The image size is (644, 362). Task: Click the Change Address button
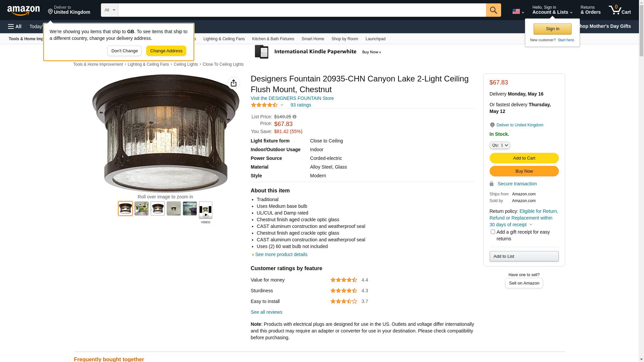coord(166,51)
